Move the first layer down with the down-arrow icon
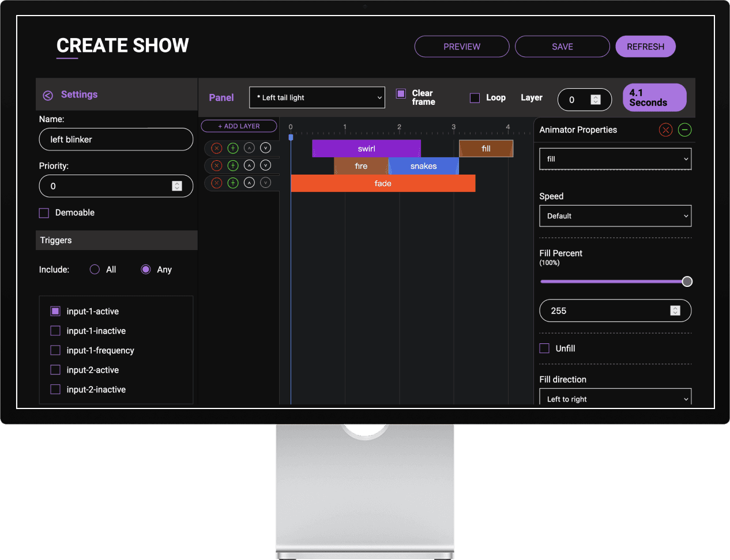The image size is (730, 560). [x=265, y=147]
